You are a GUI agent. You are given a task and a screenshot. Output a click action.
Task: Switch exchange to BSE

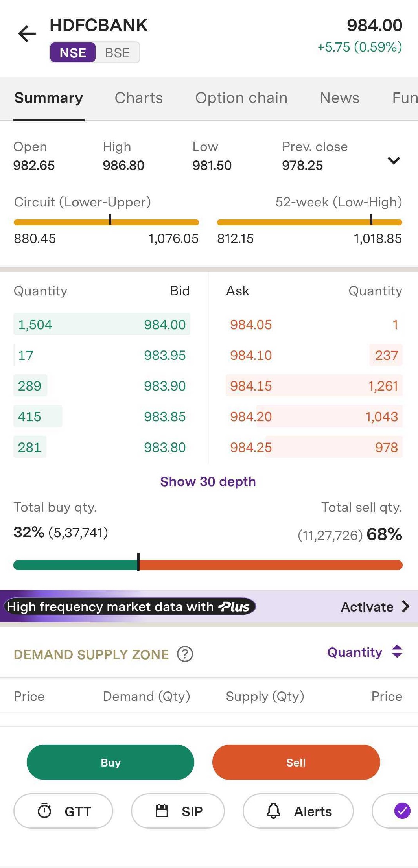117,53
